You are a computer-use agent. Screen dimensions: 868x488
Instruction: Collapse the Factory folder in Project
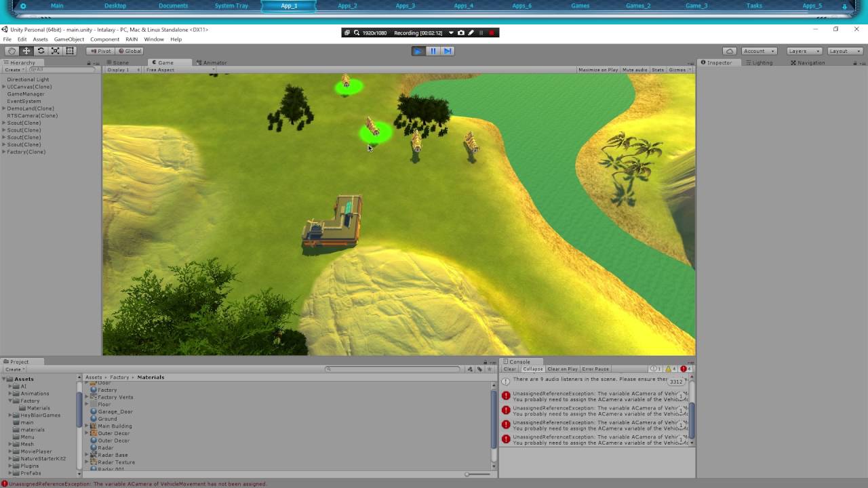point(11,401)
